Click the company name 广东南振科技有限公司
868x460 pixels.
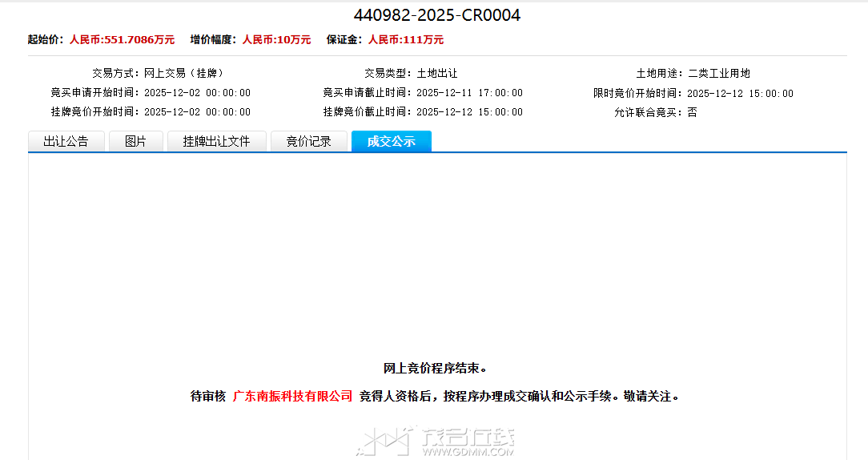(x=292, y=396)
